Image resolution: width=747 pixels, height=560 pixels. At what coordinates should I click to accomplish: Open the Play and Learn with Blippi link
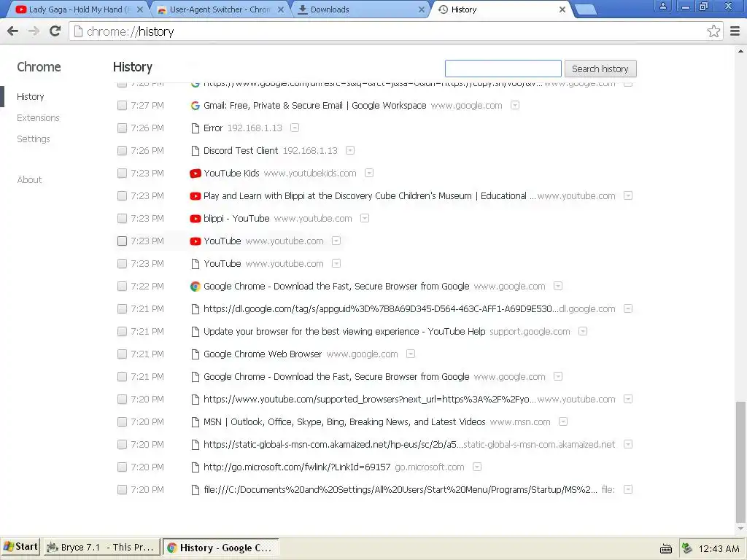[369, 196]
